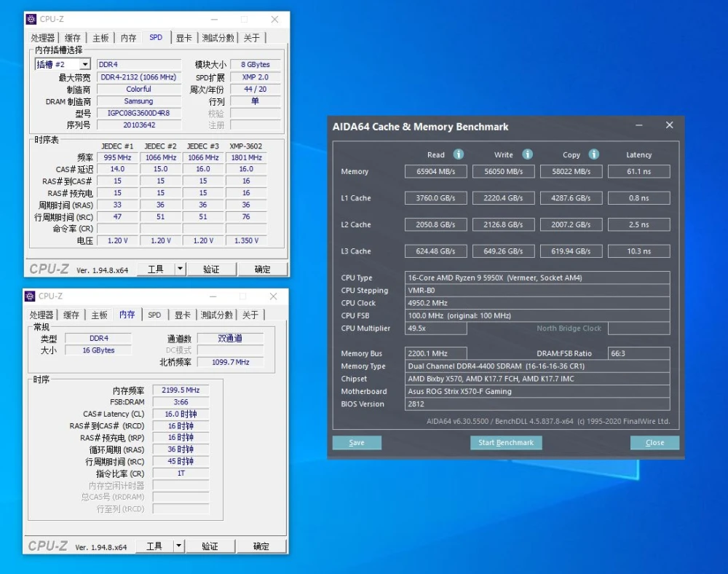Click the Memory Read 65904 MB/s field
728x574 pixels.
click(435, 172)
